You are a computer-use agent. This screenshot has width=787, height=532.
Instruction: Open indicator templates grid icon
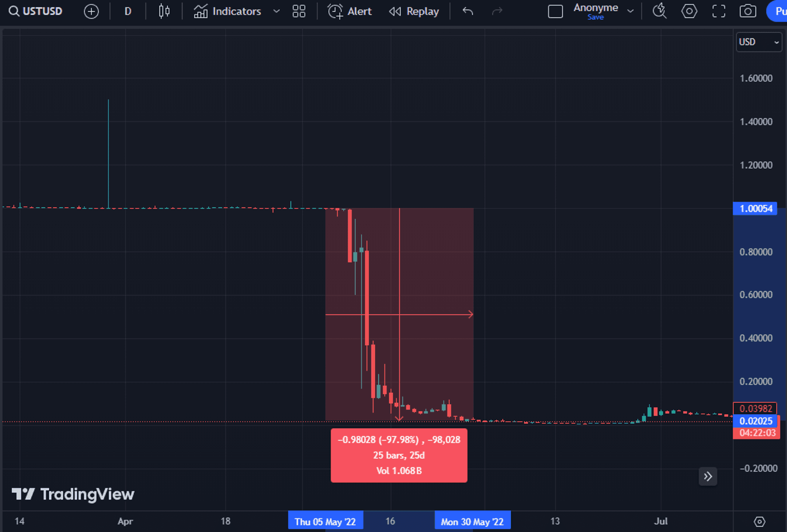coord(299,11)
